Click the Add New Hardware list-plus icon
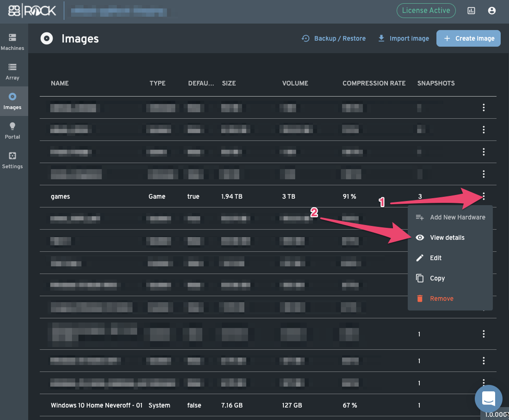The width and height of the screenshot is (509, 420). [x=420, y=217]
